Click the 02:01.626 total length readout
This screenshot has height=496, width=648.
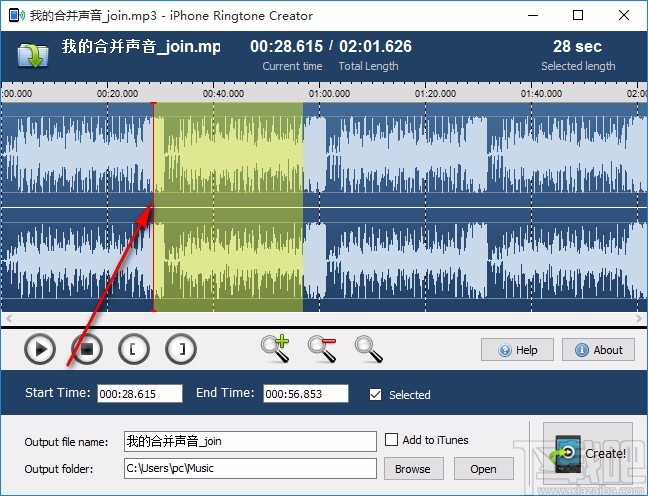pos(375,46)
